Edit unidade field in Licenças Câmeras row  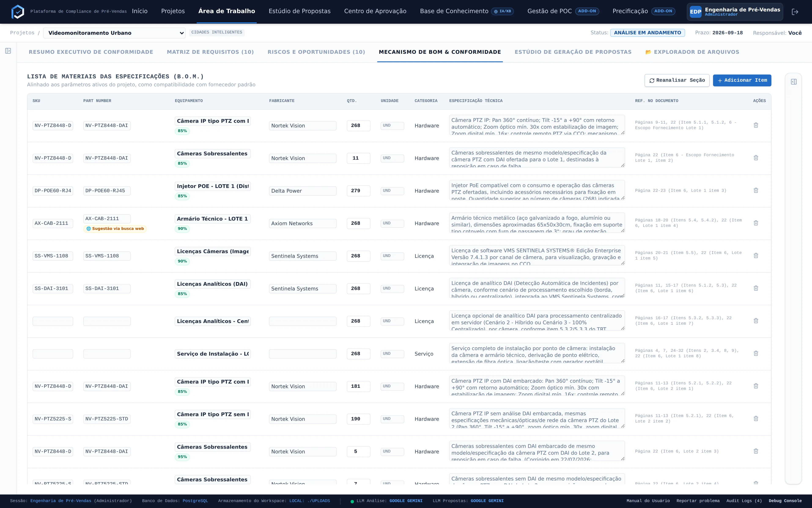click(x=392, y=256)
